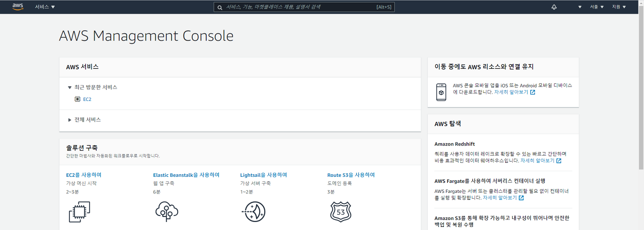Open Lightsail을 사용하여 link

pos(264,175)
